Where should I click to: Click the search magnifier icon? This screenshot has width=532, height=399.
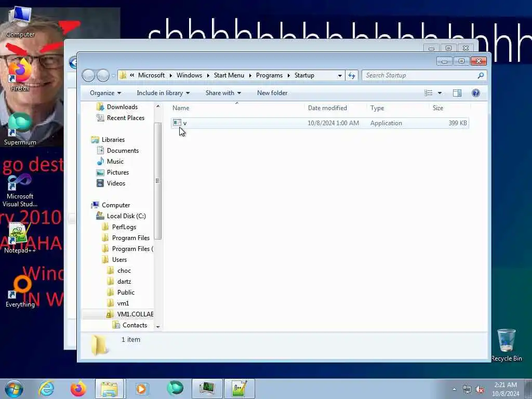481,75
